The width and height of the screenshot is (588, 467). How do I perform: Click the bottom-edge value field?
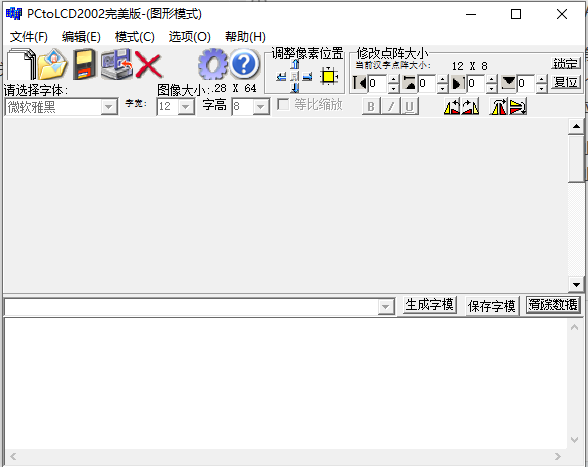[526, 83]
